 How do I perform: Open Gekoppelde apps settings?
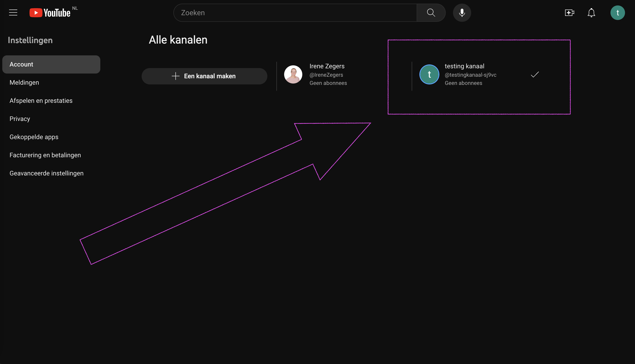click(51, 137)
